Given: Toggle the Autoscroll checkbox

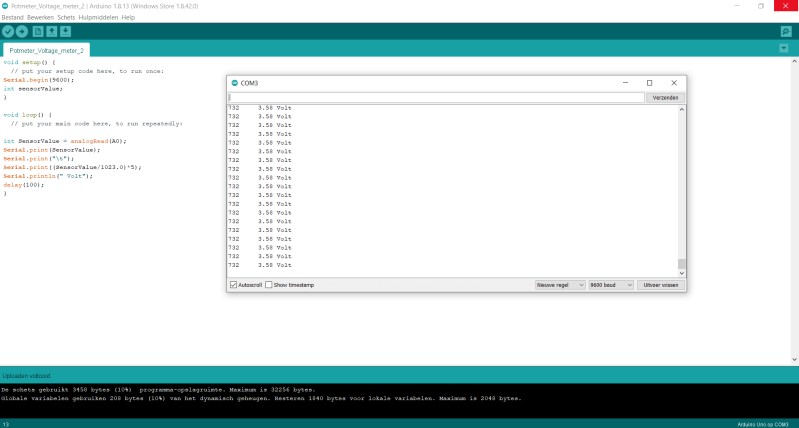Looking at the screenshot, I should click(234, 285).
